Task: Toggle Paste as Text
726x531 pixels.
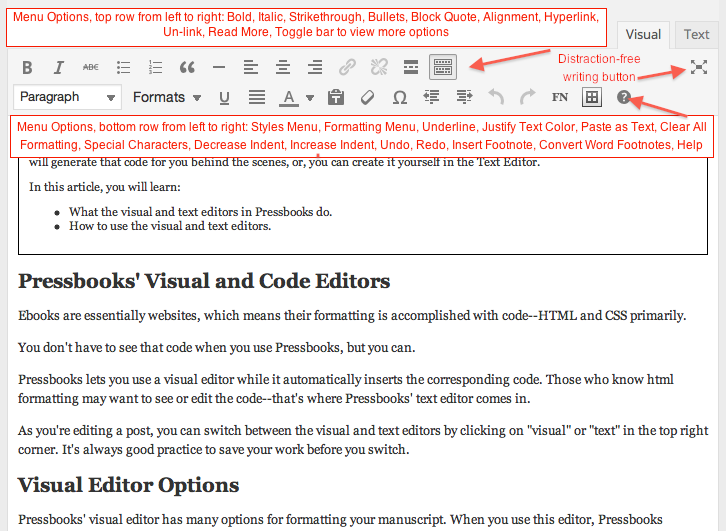Action: [336, 97]
